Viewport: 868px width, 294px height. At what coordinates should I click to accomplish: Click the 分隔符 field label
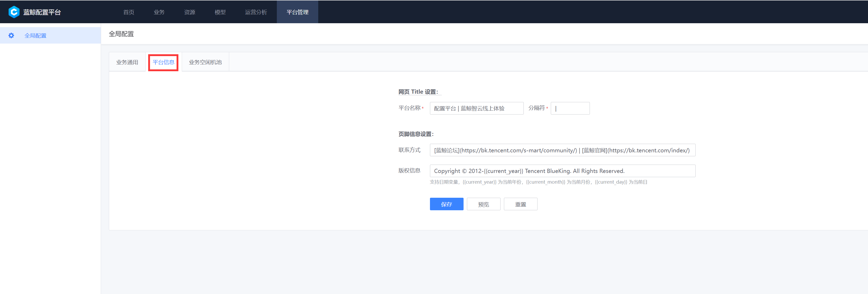pyautogui.click(x=536, y=108)
